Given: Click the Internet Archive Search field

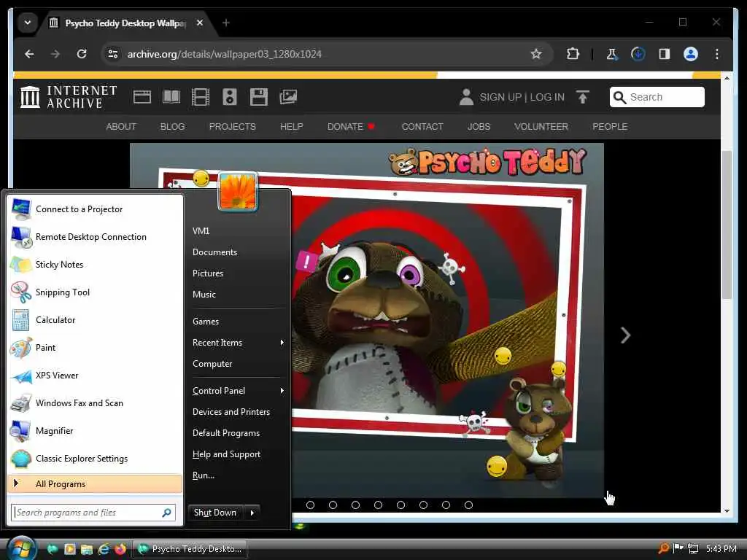Looking at the screenshot, I should [657, 97].
